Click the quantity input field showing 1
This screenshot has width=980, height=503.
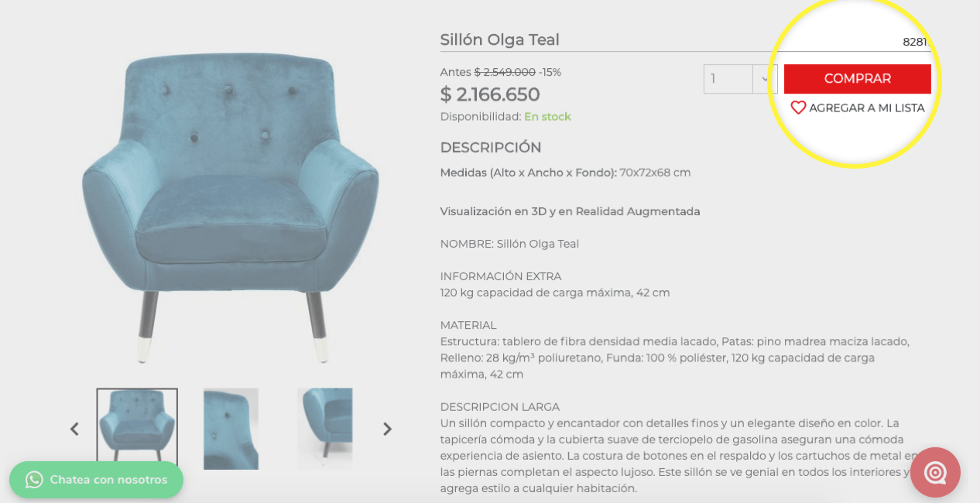728,79
